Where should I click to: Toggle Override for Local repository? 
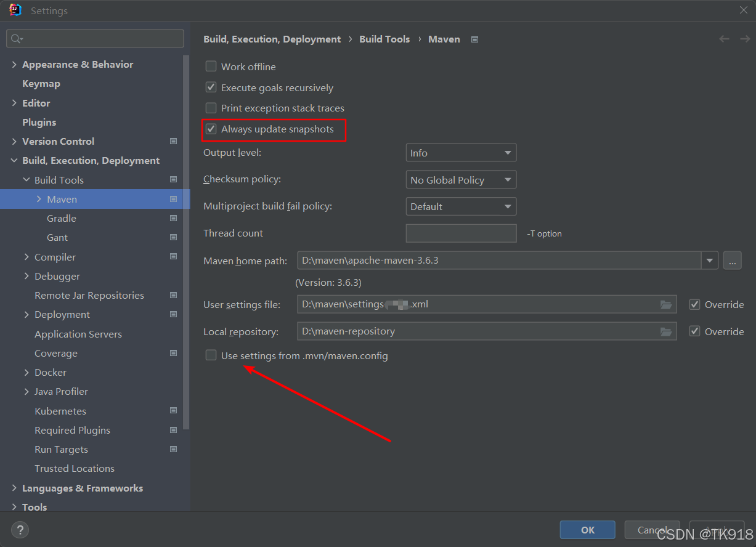(695, 331)
